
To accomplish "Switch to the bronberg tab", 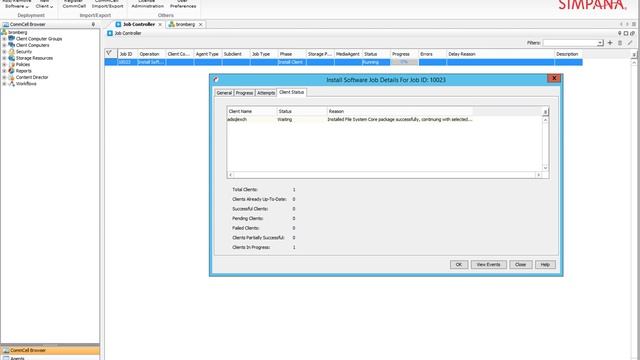I will point(185,24).
